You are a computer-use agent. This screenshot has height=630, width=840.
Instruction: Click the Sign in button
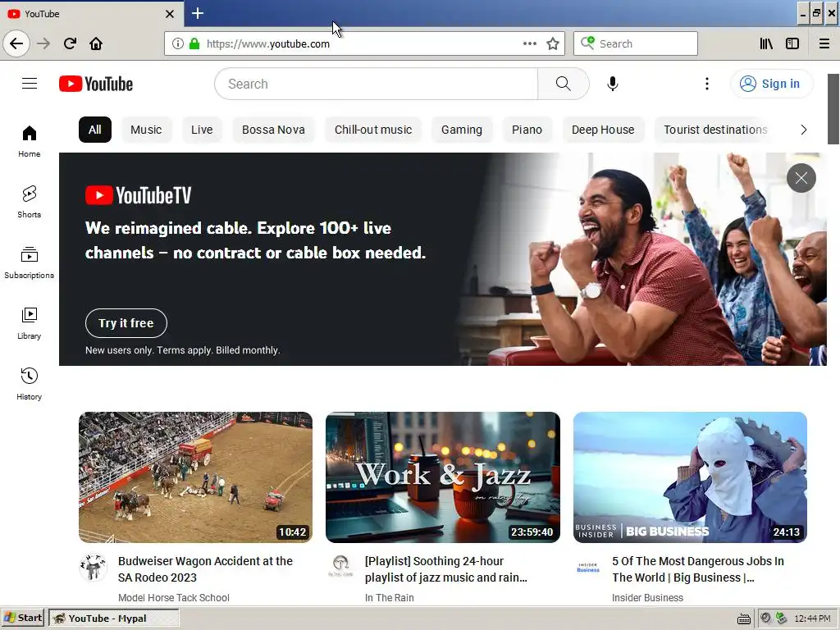click(770, 84)
